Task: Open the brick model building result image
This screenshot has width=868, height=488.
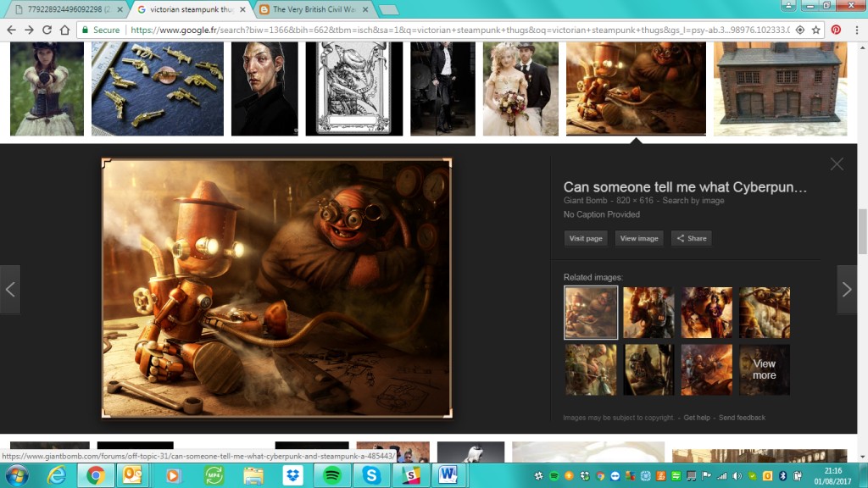Action: (x=780, y=88)
